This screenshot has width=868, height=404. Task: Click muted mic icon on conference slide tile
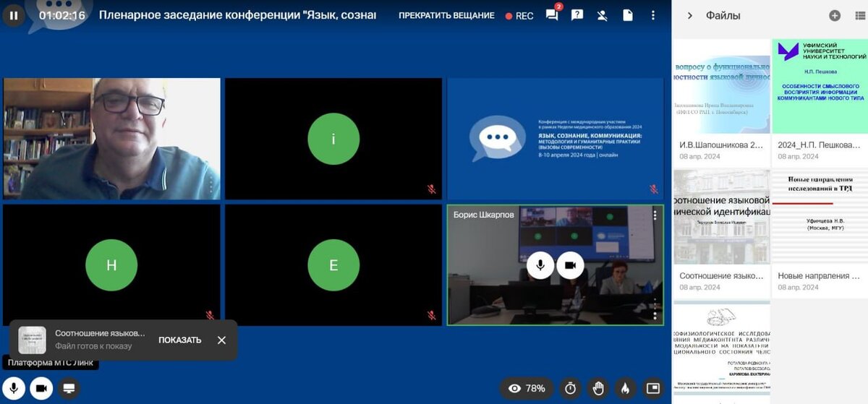653,189
